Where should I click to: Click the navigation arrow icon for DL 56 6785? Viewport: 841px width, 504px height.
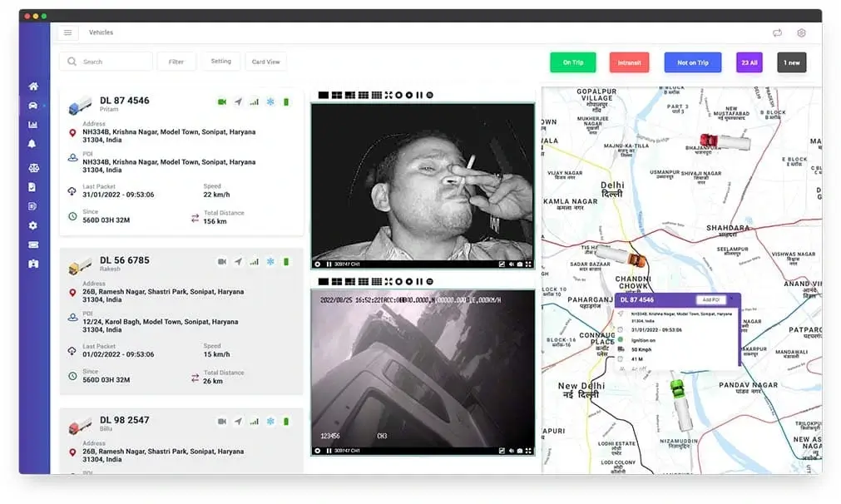coord(238,262)
